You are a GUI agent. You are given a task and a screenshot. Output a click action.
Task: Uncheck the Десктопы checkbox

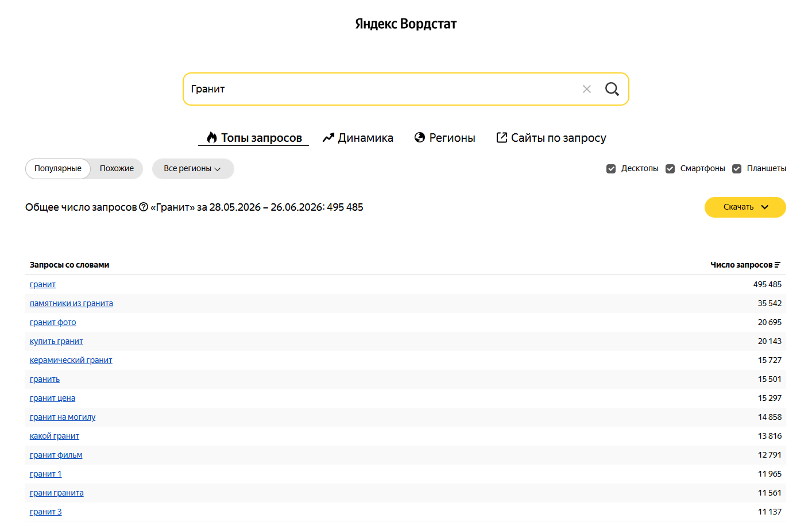point(611,169)
